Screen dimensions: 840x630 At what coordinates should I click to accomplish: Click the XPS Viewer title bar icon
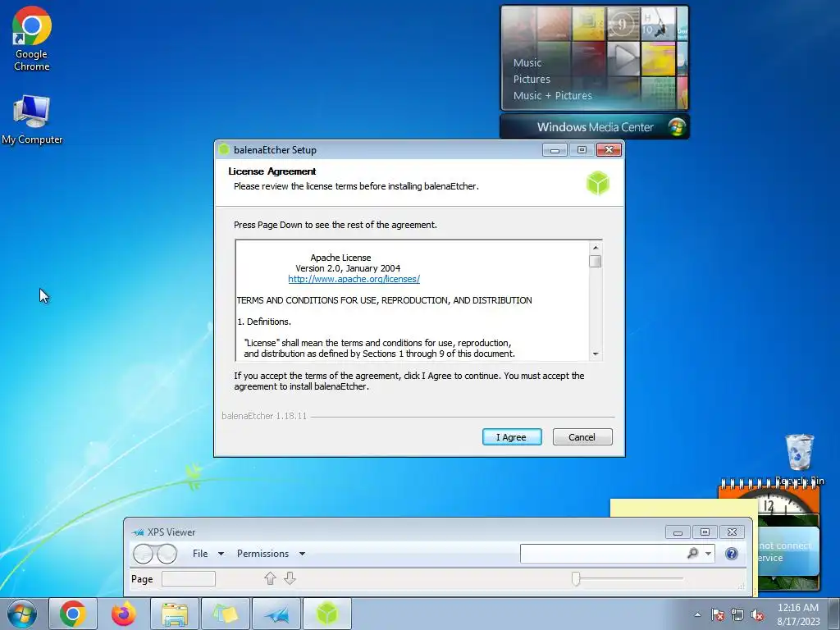(138, 532)
